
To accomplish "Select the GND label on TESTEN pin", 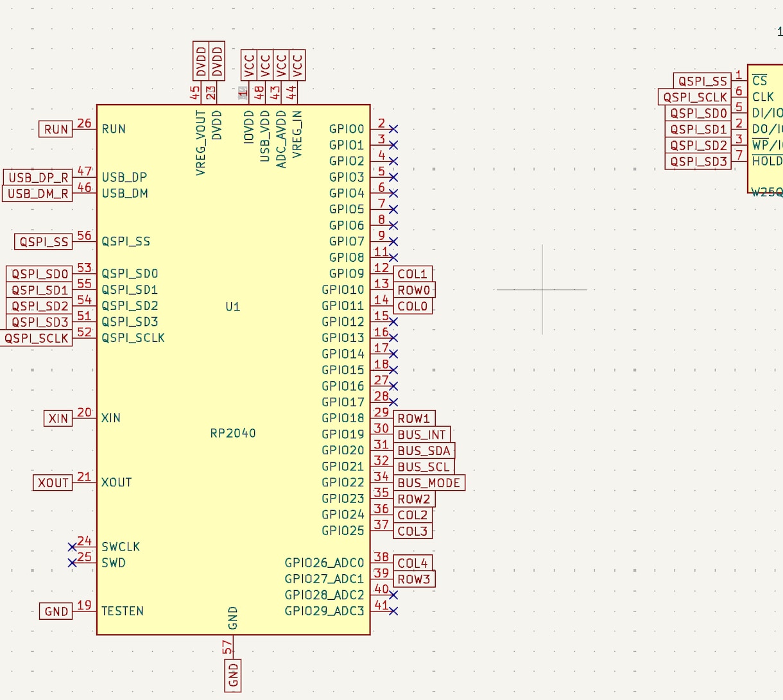I will tap(56, 611).
